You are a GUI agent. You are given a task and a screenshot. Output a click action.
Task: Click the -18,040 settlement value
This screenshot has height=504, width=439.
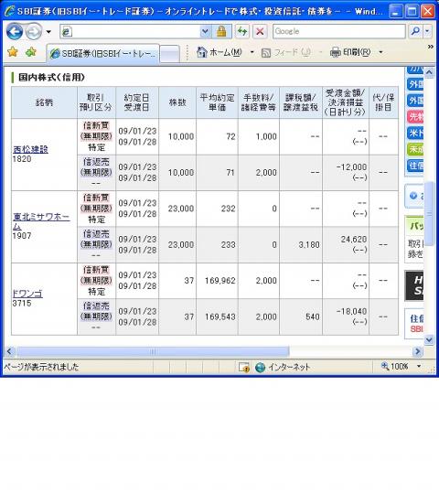tap(351, 311)
